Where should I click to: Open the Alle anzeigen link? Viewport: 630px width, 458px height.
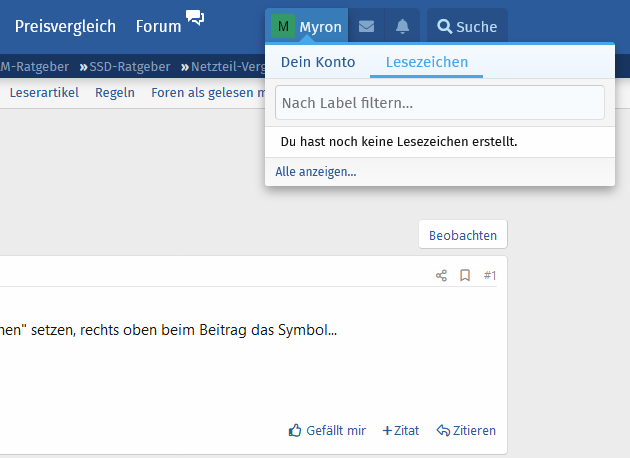pos(316,172)
